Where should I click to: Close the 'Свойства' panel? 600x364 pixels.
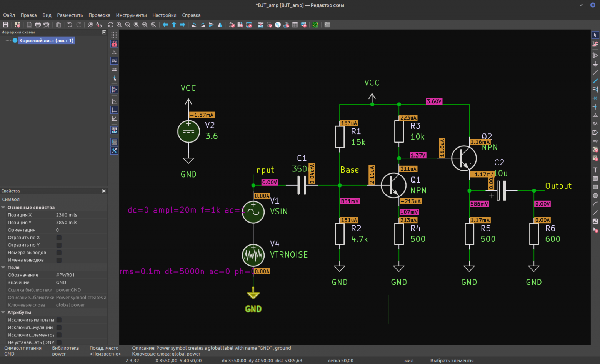104,191
